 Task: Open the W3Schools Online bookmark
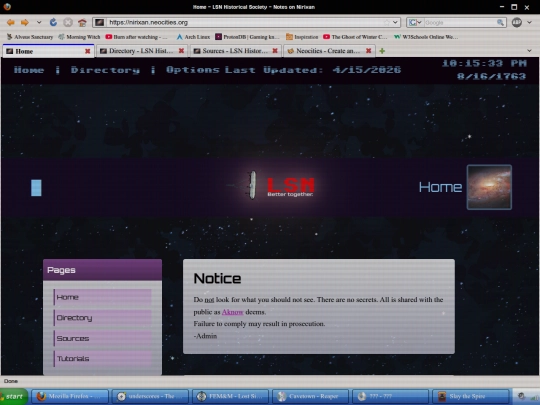click(426, 37)
